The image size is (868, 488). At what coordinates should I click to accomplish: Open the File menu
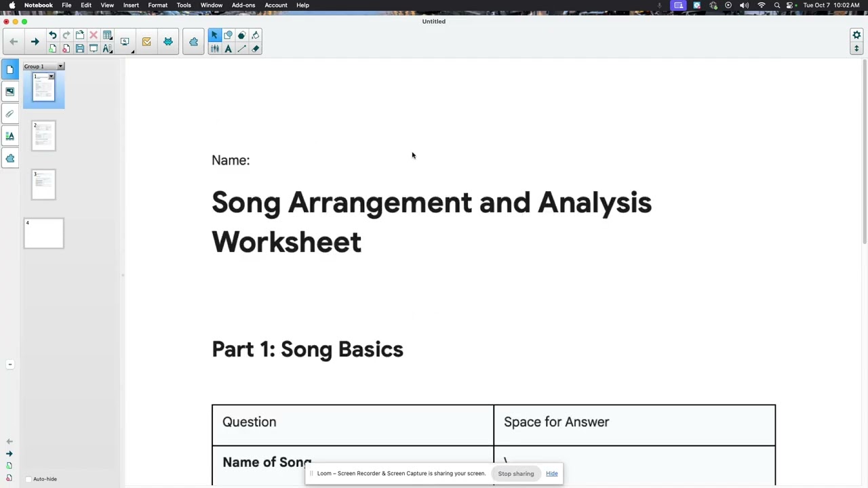click(66, 5)
